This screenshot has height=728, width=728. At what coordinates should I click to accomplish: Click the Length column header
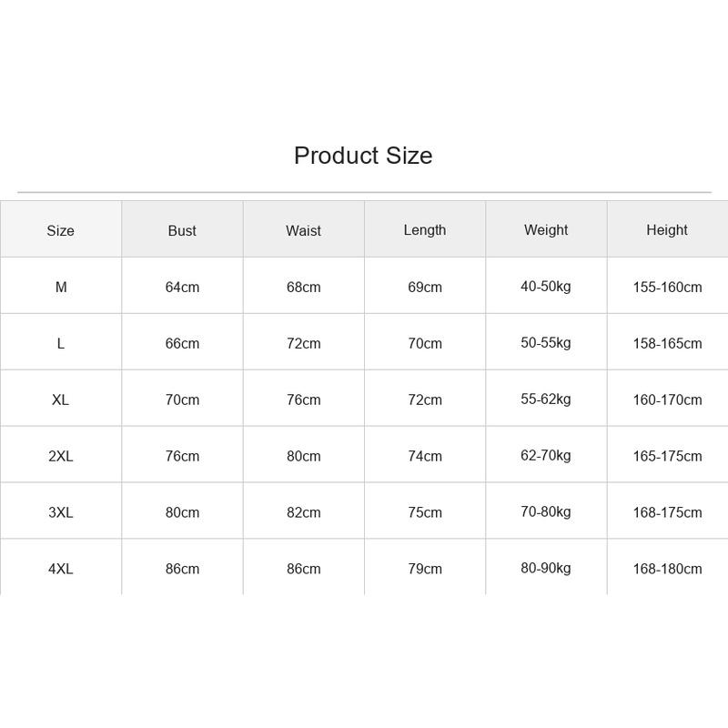click(425, 230)
